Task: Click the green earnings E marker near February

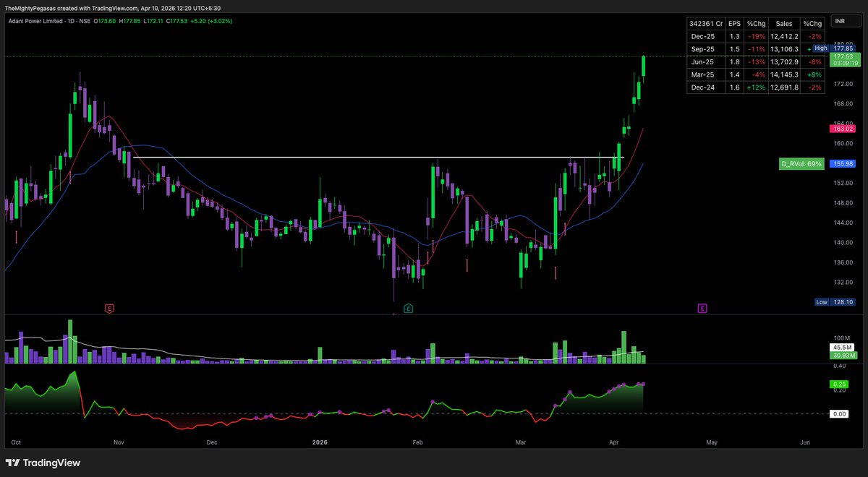Action: coord(408,309)
